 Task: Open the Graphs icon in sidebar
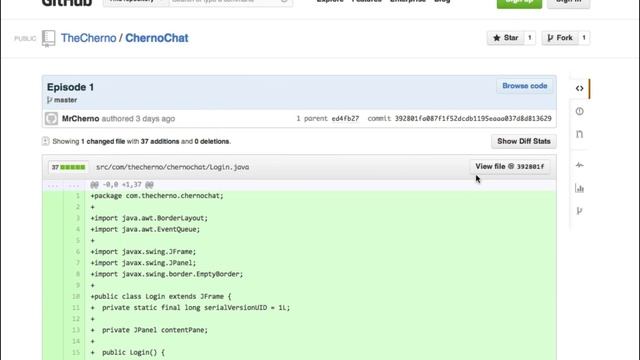pos(580,188)
